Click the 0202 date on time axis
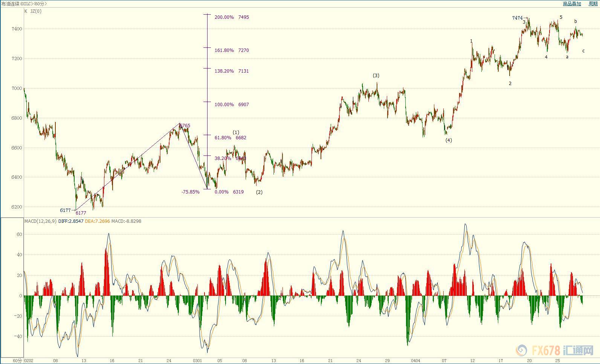 pos(29,361)
